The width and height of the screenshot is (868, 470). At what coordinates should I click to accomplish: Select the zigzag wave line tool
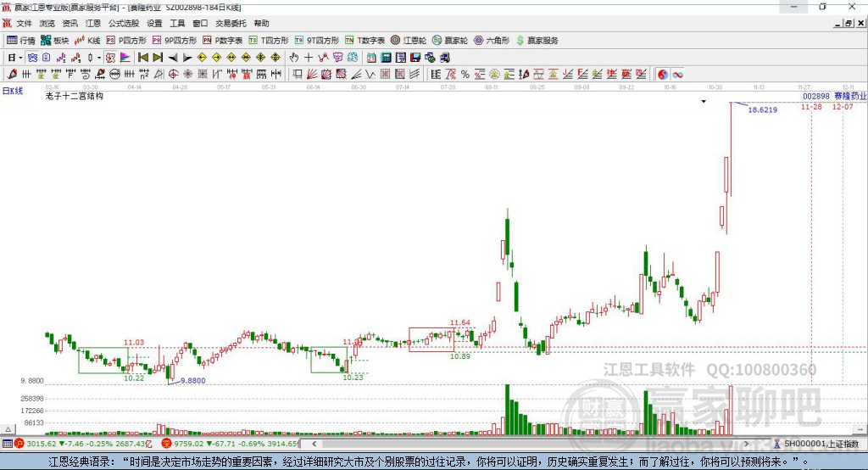370,75
